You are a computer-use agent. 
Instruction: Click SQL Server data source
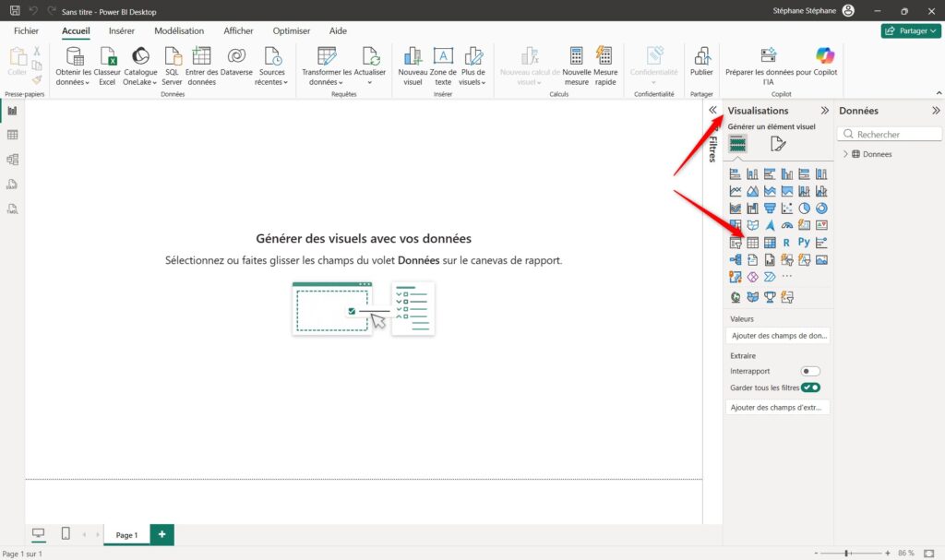click(x=172, y=66)
